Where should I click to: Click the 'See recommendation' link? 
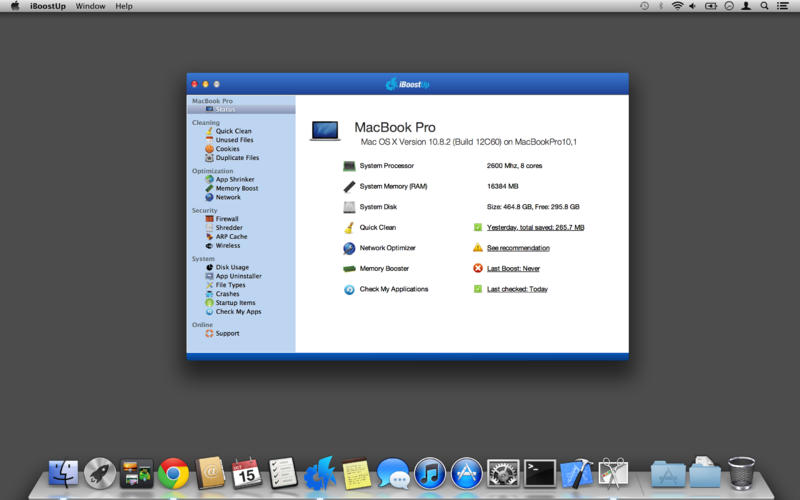[x=518, y=248]
